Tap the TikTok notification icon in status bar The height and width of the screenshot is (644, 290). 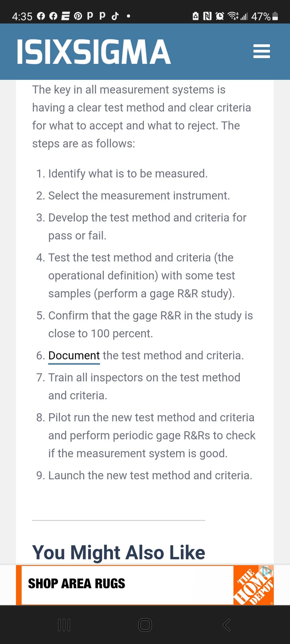click(x=115, y=16)
